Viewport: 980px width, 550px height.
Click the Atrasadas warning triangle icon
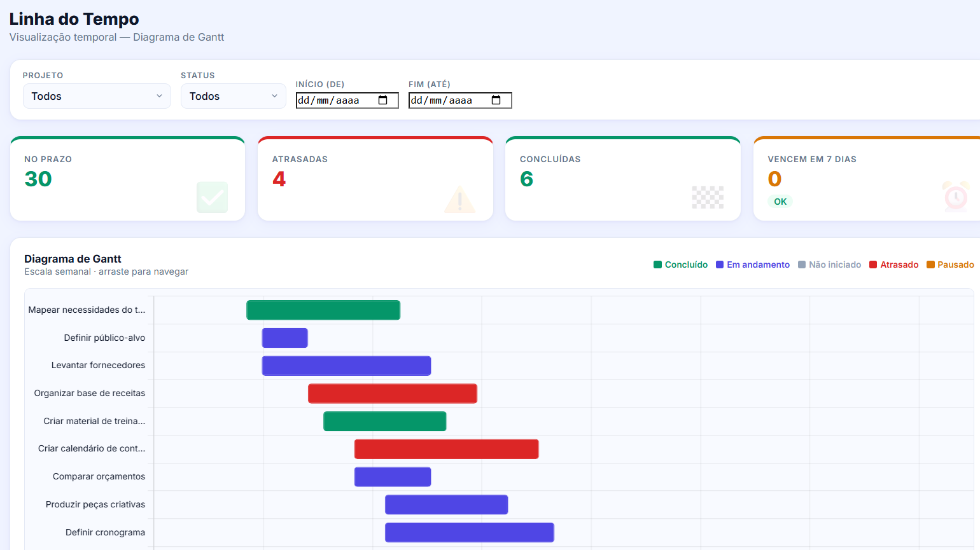tap(459, 198)
